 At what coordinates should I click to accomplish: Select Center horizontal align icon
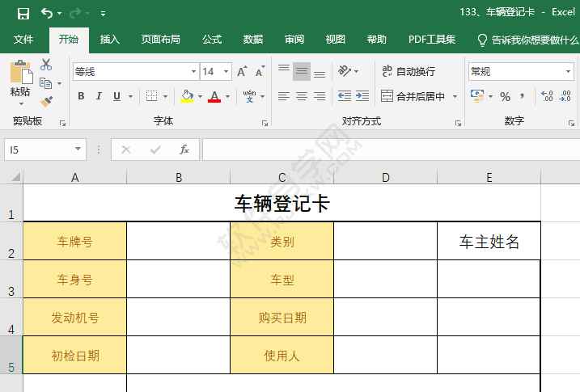coord(302,96)
